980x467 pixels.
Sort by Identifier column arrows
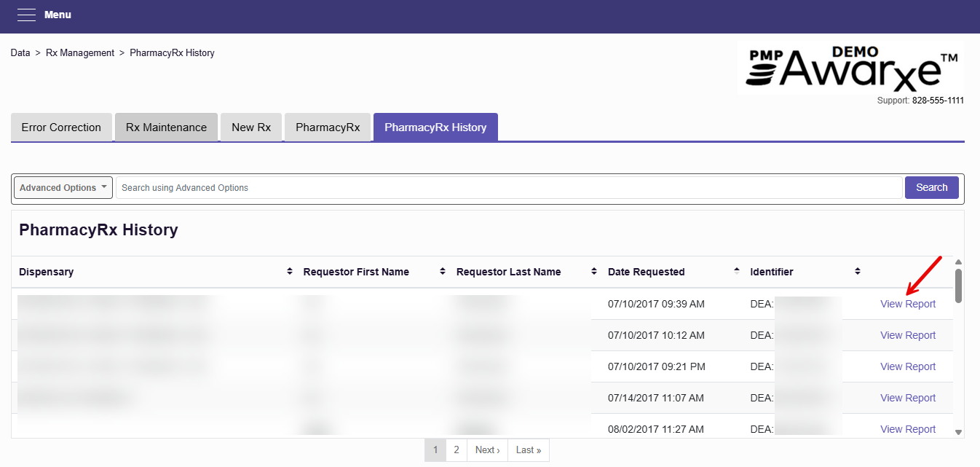[x=858, y=272]
